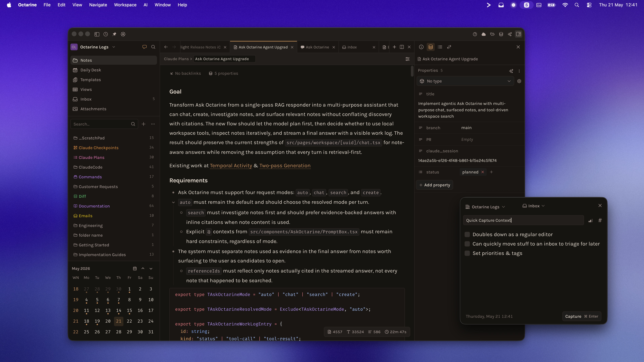Open the Navigate menu
The image size is (644, 362).
(x=98, y=5)
